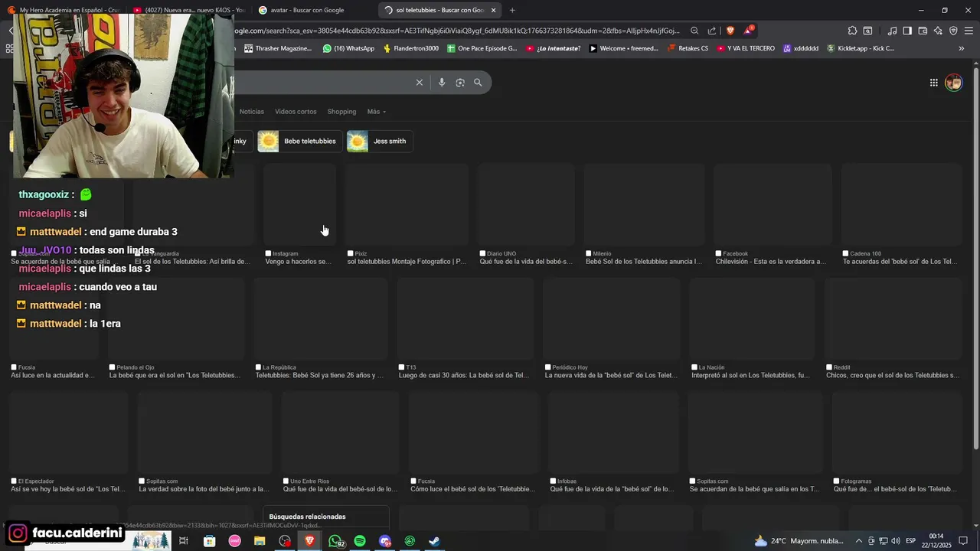Share this page from the address bar
The image size is (980, 551).
[x=712, y=31]
